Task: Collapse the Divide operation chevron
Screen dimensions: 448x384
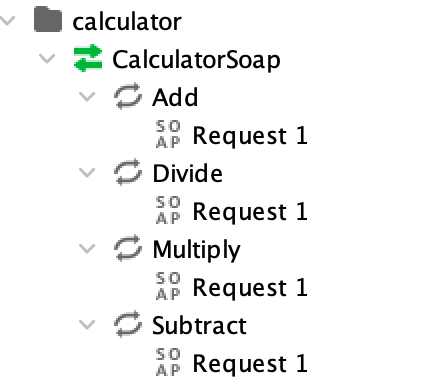Action: (87, 173)
